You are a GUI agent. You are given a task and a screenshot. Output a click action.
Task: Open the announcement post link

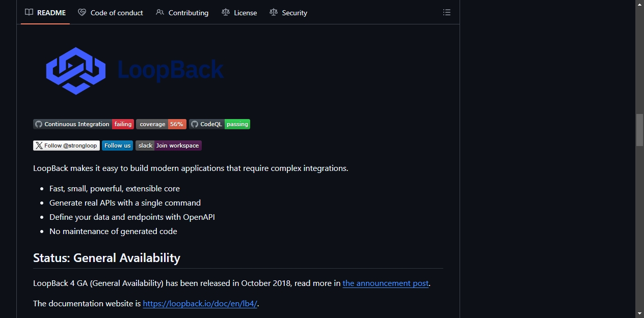click(x=386, y=283)
